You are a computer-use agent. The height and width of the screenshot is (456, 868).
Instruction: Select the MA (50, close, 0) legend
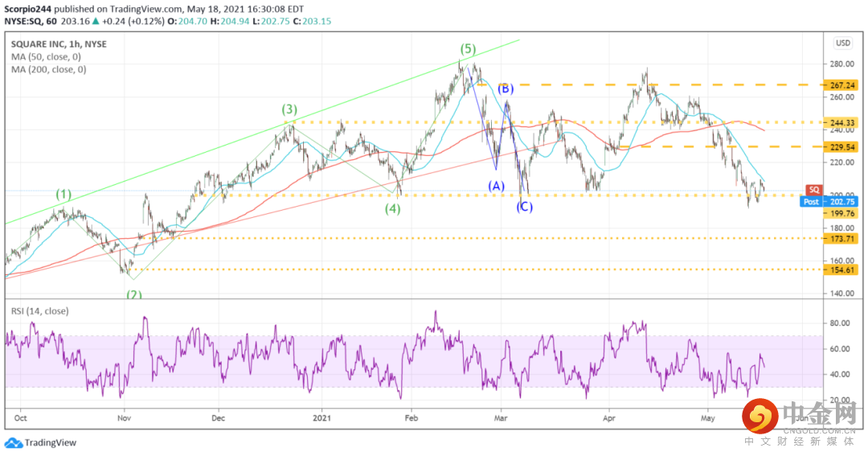coord(46,56)
